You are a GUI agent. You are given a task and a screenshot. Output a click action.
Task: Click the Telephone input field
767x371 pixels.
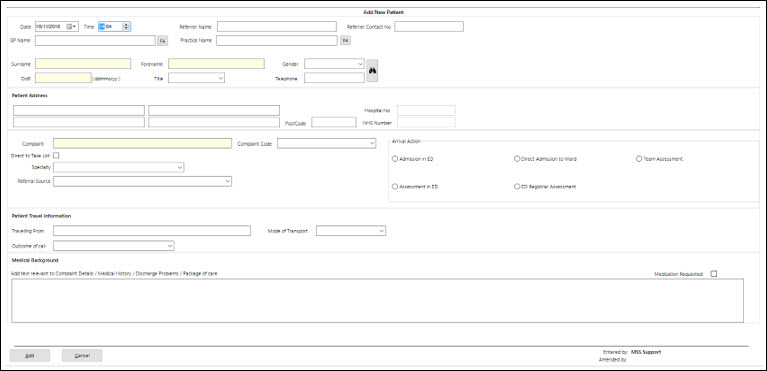point(335,78)
